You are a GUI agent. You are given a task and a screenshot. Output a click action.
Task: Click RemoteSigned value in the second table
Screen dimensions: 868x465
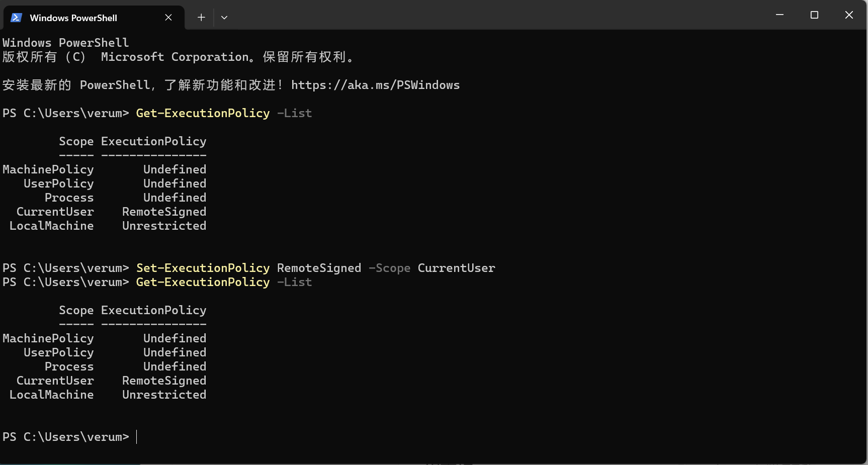pyautogui.click(x=164, y=381)
